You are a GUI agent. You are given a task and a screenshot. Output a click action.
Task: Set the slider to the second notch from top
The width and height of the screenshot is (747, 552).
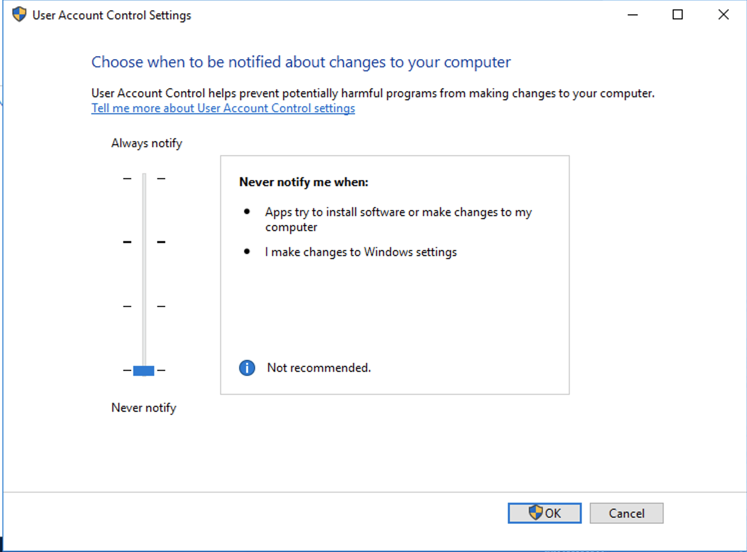tap(144, 242)
